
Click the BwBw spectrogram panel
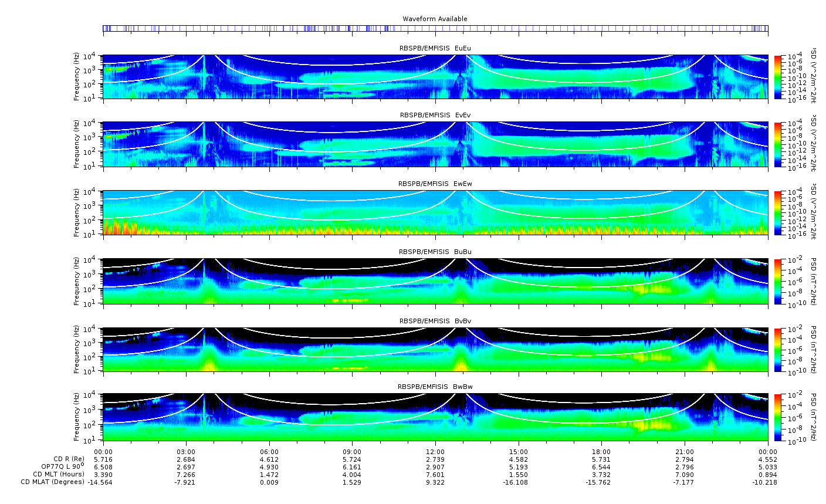point(435,417)
